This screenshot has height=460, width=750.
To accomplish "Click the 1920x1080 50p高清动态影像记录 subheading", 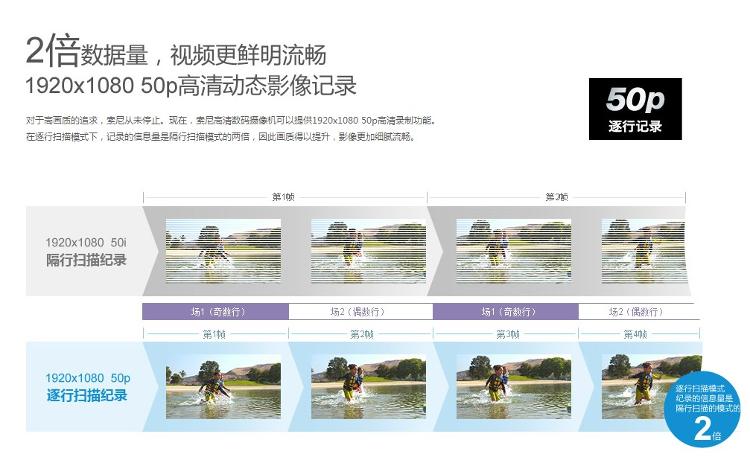I will click(191, 85).
